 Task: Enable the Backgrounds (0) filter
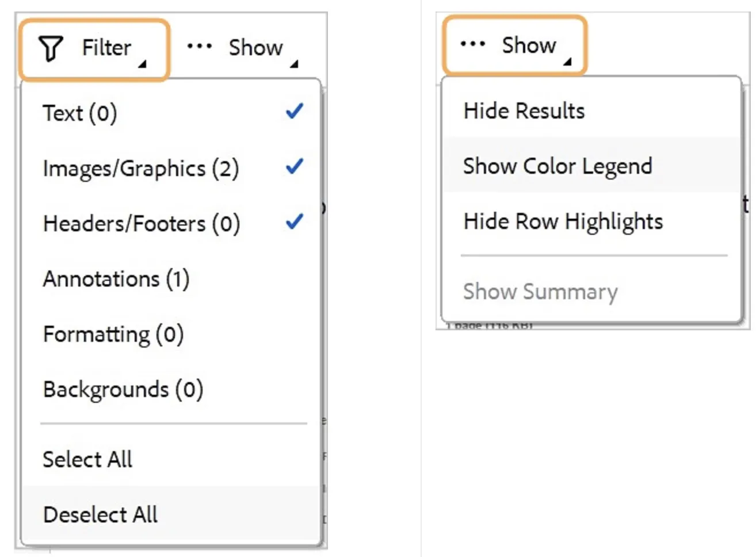(123, 390)
